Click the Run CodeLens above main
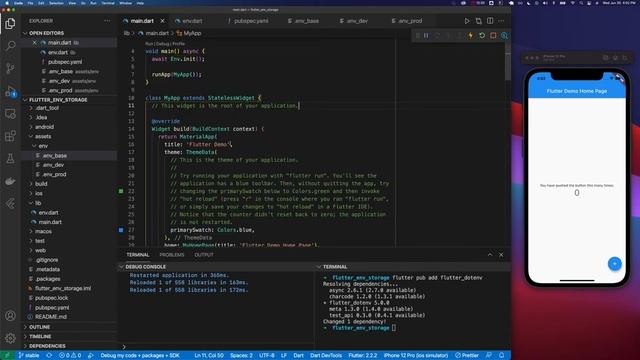This screenshot has width=640, height=360. (x=149, y=44)
